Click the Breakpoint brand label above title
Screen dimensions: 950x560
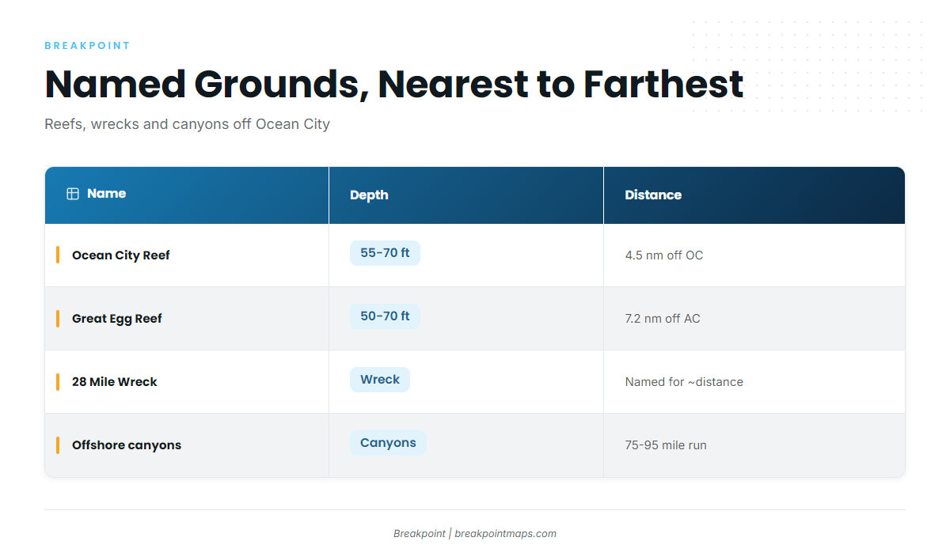click(87, 46)
